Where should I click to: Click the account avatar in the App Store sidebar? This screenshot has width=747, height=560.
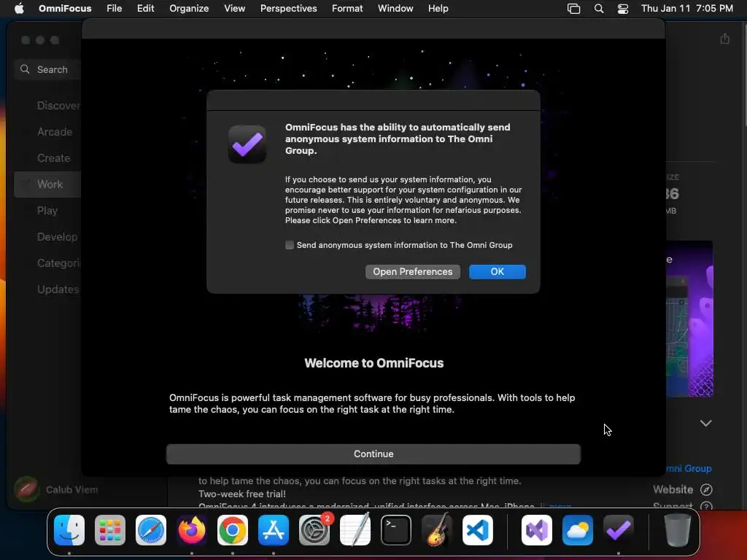tap(27, 489)
